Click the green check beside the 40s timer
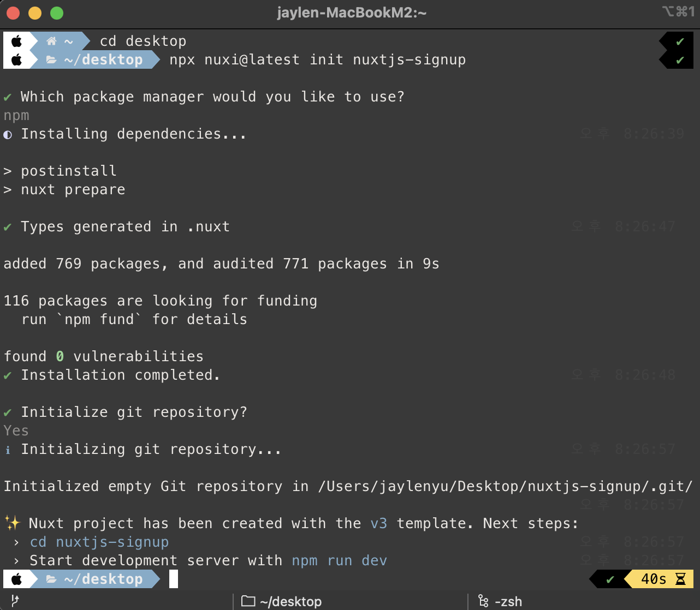The height and width of the screenshot is (610, 700). click(610, 579)
